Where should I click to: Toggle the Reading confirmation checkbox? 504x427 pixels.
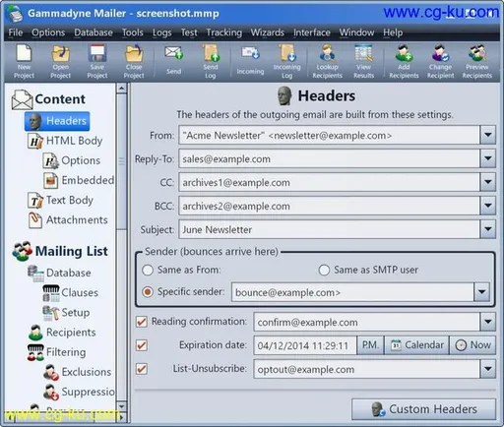click(142, 322)
